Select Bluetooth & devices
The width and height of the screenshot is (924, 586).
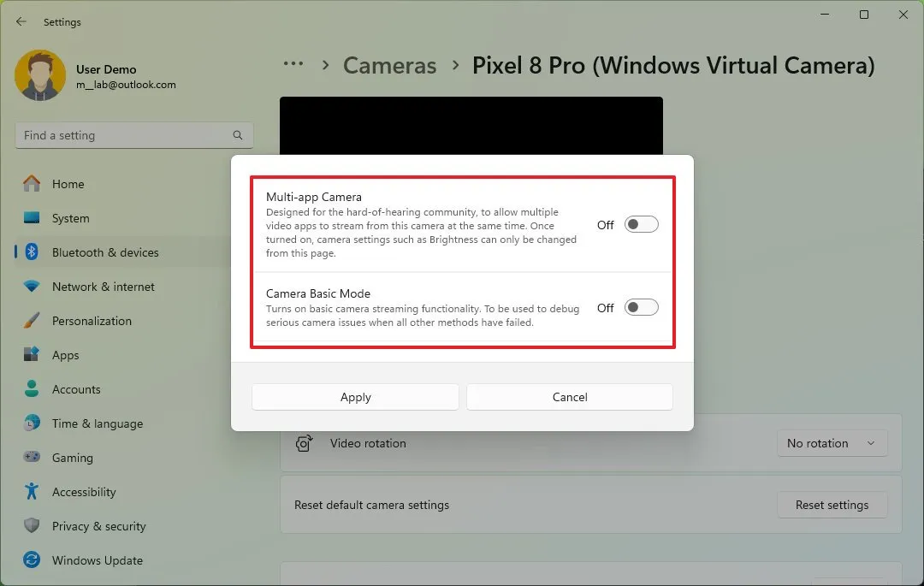point(122,252)
